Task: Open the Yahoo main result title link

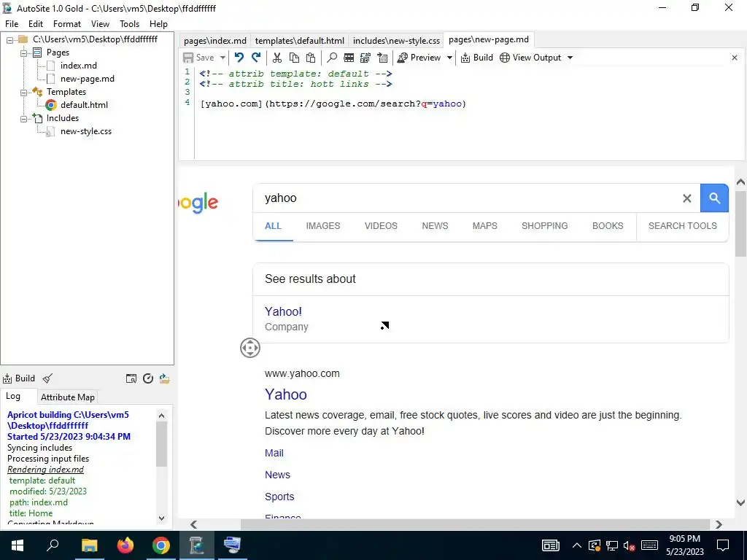Action: [286, 394]
